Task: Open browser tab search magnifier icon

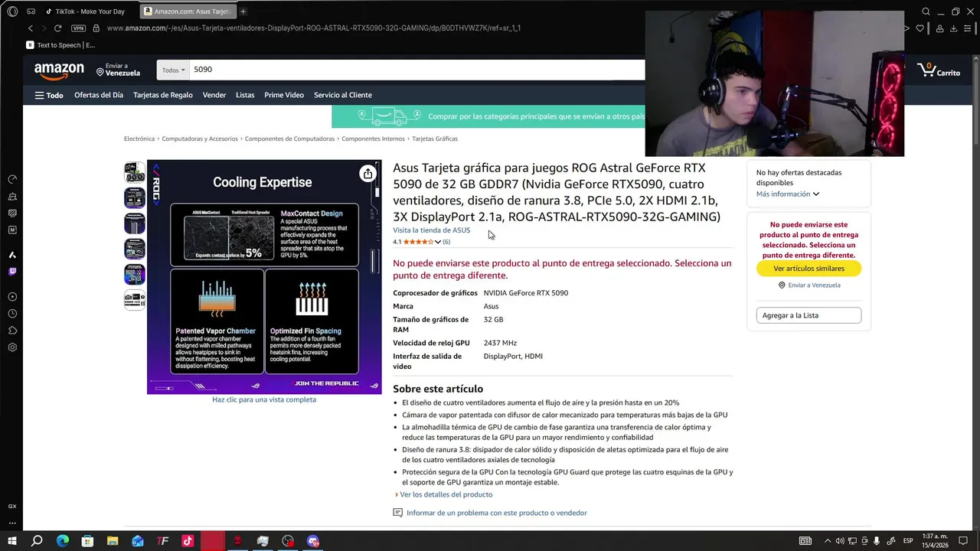Action: click(x=926, y=11)
